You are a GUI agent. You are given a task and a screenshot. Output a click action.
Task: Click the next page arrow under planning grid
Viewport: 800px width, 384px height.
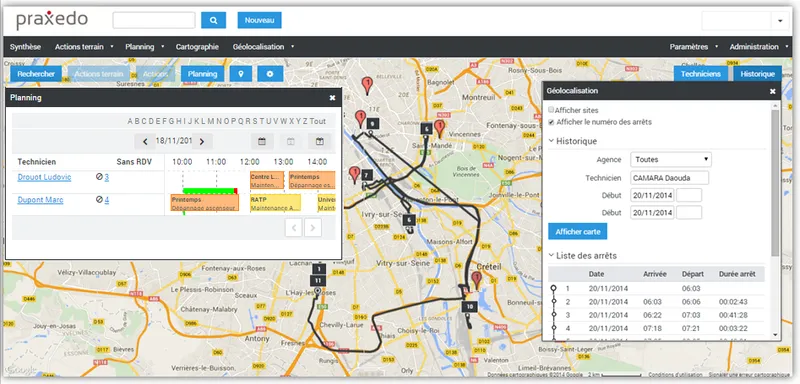pyautogui.click(x=313, y=227)
